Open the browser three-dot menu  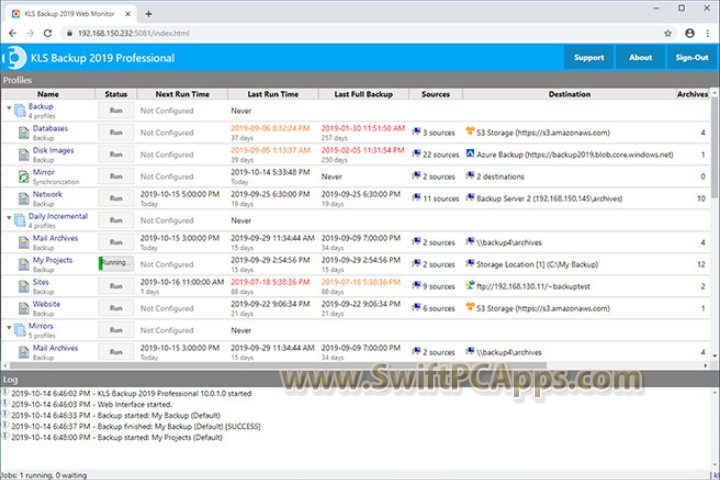(x=708, y=33)
